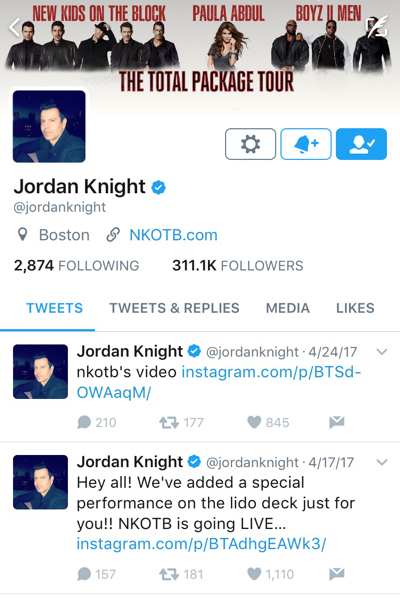Image resolution: width=400 pixels, height=598 pixels.
Task: Open profile settings gear button
Action: point(250,144)
